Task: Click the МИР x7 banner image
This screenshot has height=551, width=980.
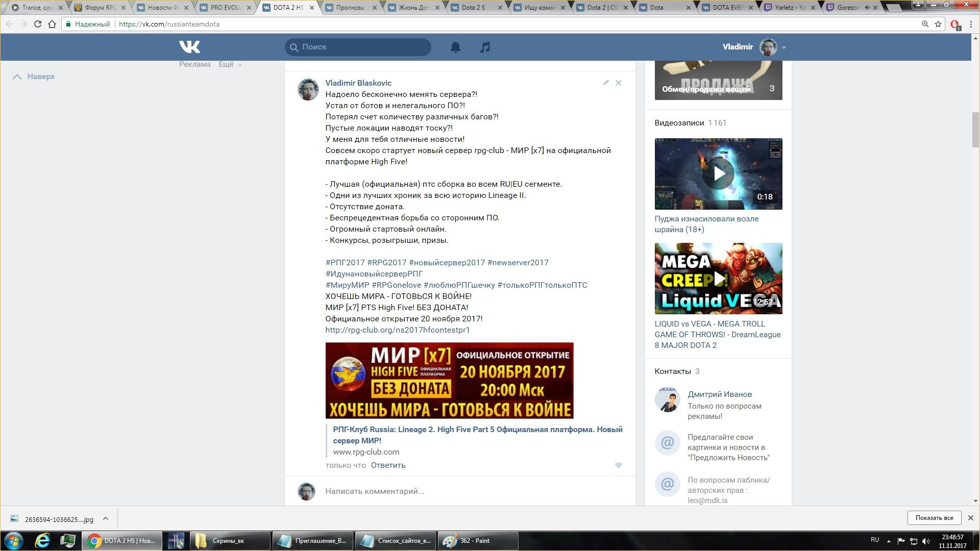Action: coord(449,381)
